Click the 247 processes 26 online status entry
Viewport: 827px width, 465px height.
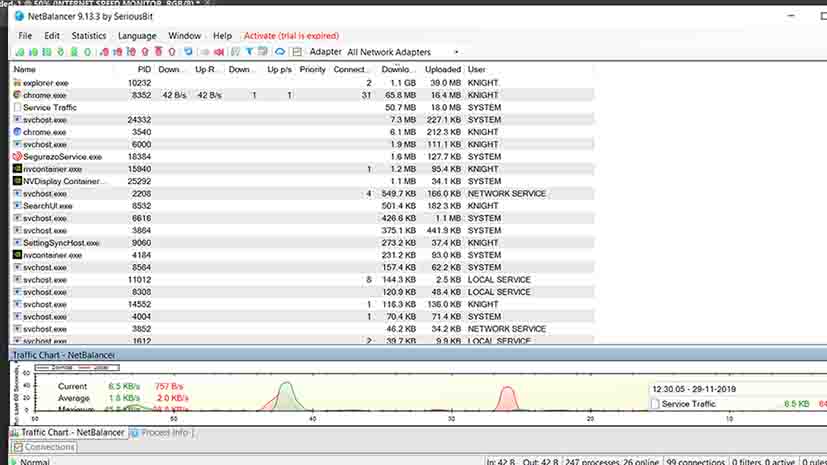pos(612,461)
